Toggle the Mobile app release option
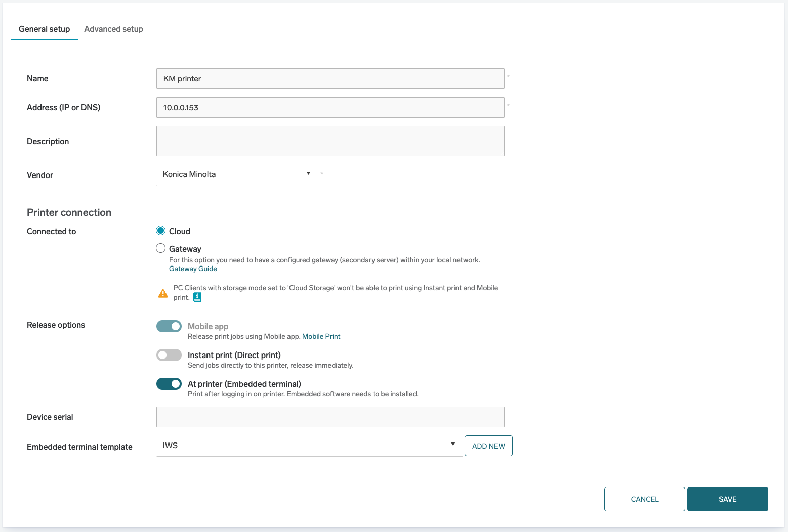The image size is (788, 532). [169, 326]
